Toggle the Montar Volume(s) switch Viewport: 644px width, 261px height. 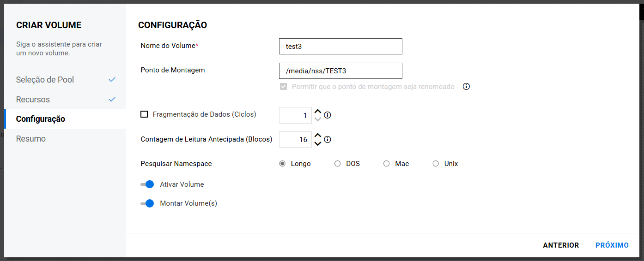point(147,203)
